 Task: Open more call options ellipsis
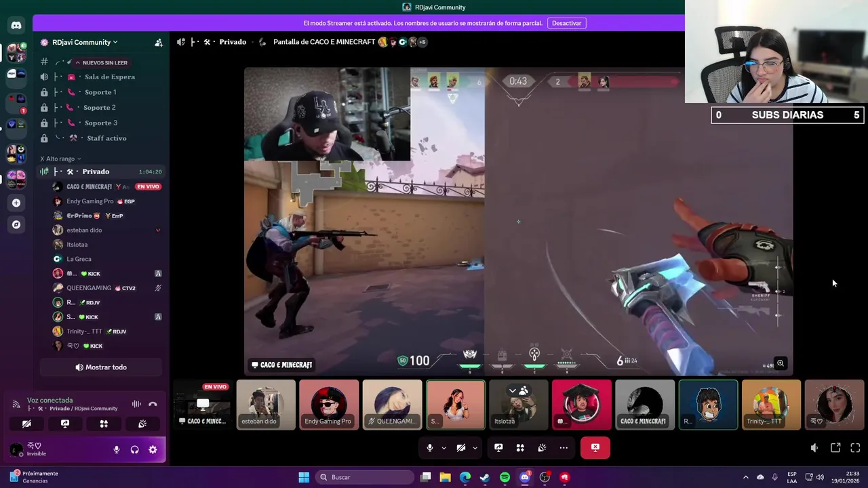[x=564, y=448]
